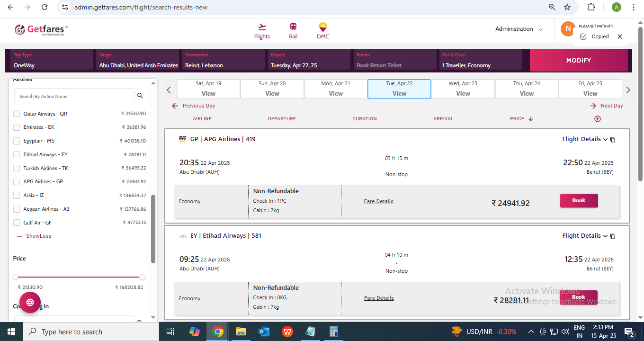Open the Administration dropdown

click(x=519, y=29)
